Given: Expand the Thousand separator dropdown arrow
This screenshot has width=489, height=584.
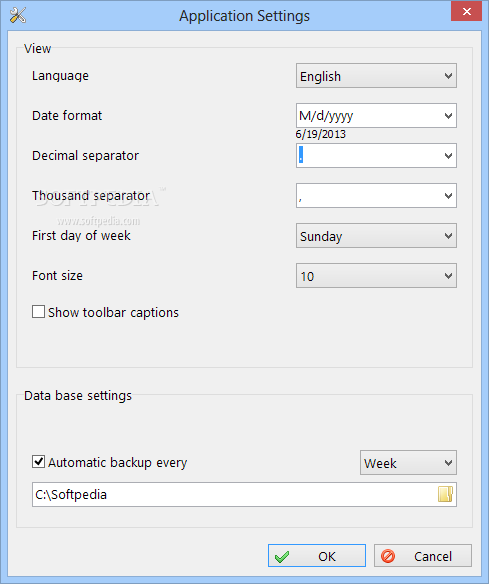Looking at the screenshot, I should [x=448, y=196].
